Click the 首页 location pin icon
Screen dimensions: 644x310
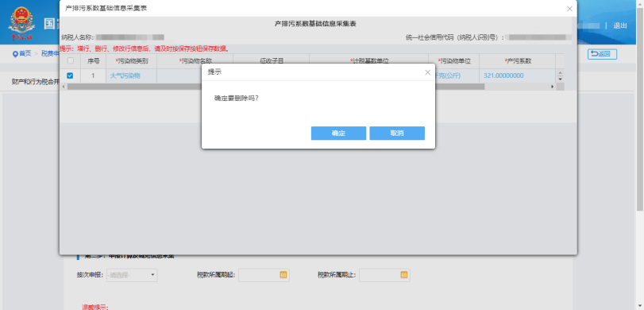15,54
